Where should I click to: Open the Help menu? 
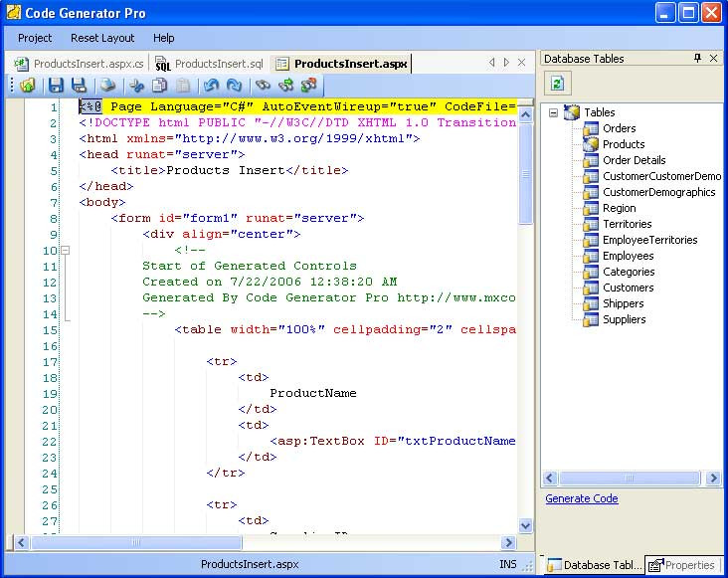[163, 38]
